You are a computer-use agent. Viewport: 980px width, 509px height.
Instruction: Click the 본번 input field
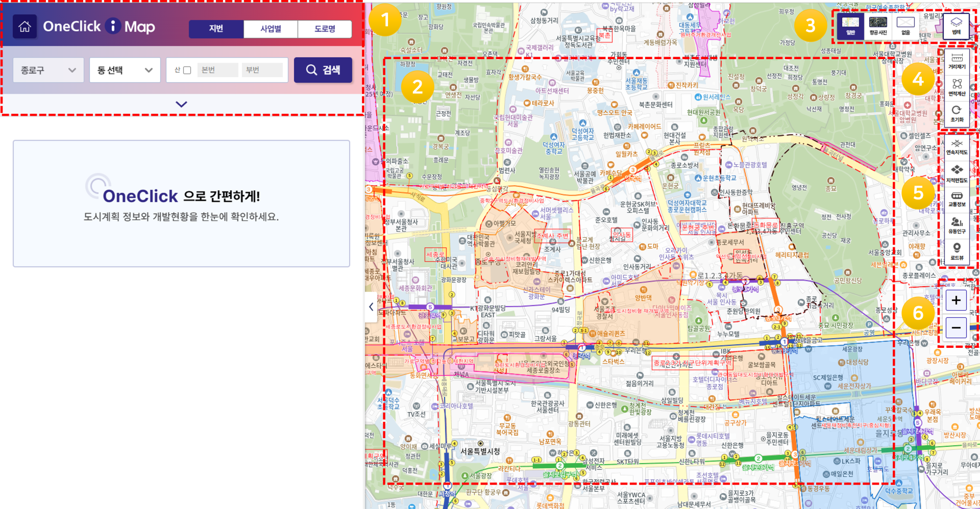(x=217, y=70)
